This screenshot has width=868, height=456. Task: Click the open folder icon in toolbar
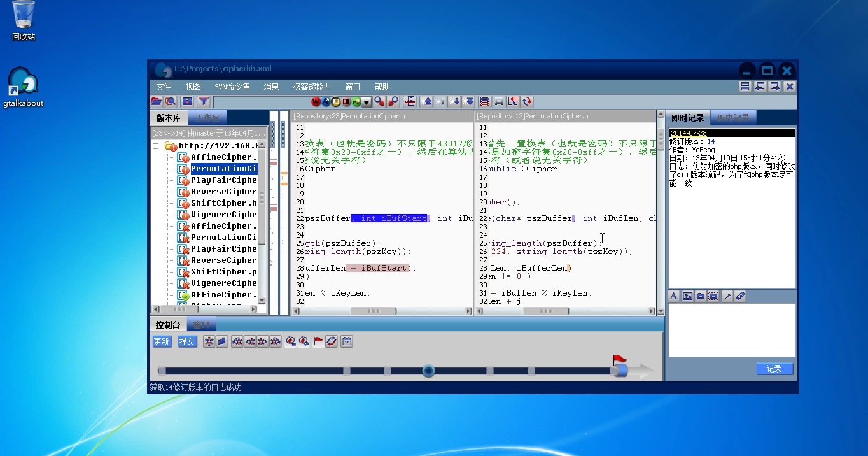tap(157, 101)
